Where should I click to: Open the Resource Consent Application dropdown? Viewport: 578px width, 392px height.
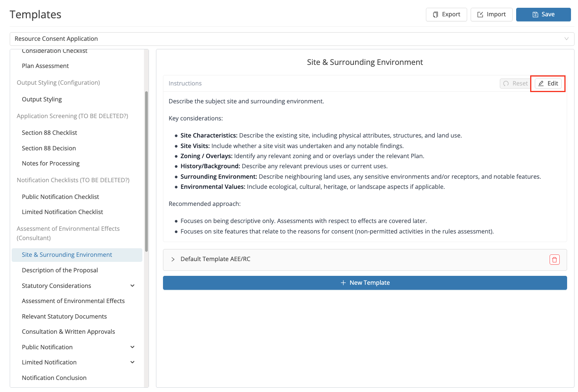click(x=292, y=39)
